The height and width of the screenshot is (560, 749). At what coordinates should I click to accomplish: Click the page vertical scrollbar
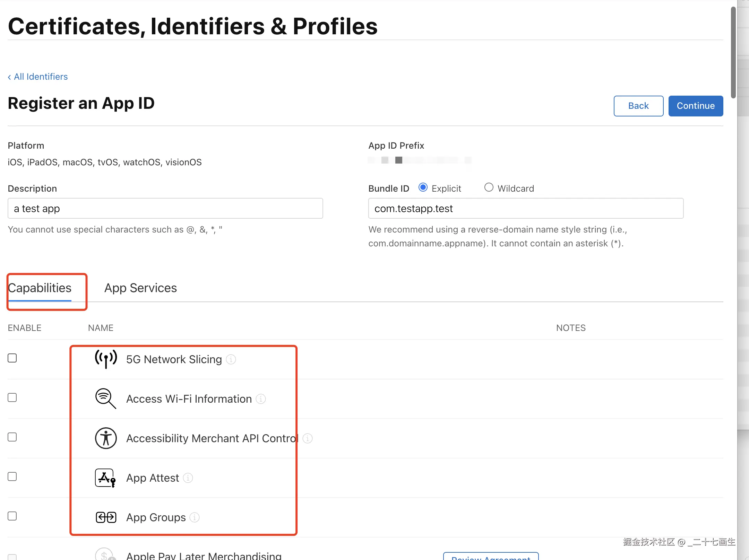733,52
